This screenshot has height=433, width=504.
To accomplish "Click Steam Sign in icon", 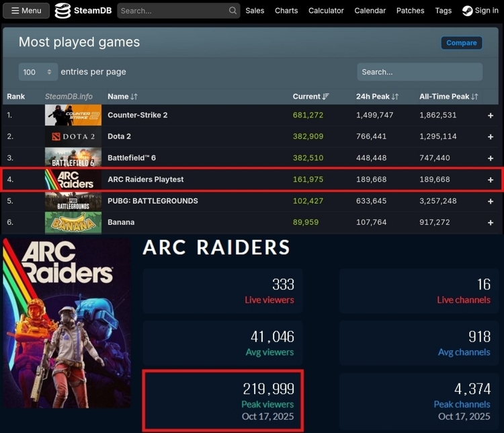I will click(x=467, y=11).
